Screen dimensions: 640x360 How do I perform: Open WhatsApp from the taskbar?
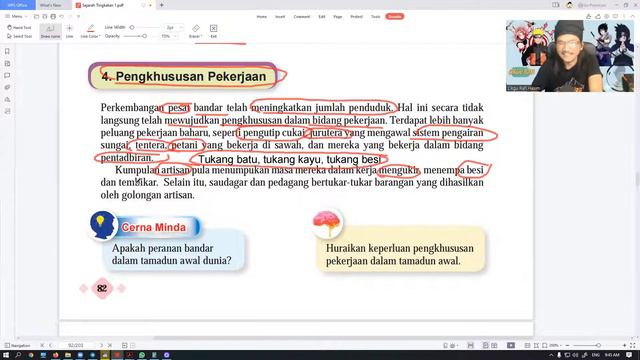(142, 355)
